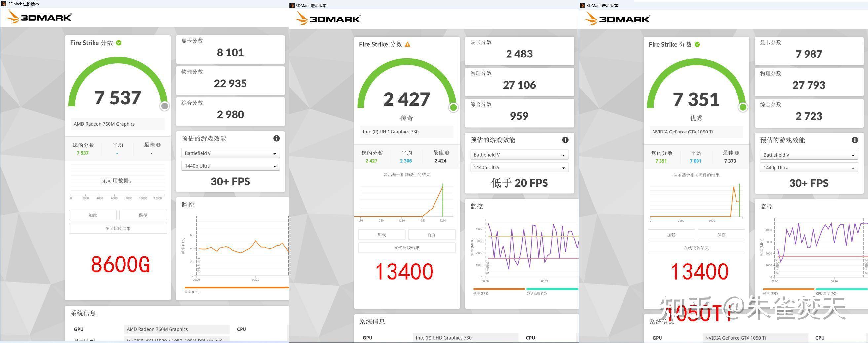The width and height of the screenshot is (868, 343).
Task: Click the info icon beside 最佳 score 7 373
Action: 737,153
